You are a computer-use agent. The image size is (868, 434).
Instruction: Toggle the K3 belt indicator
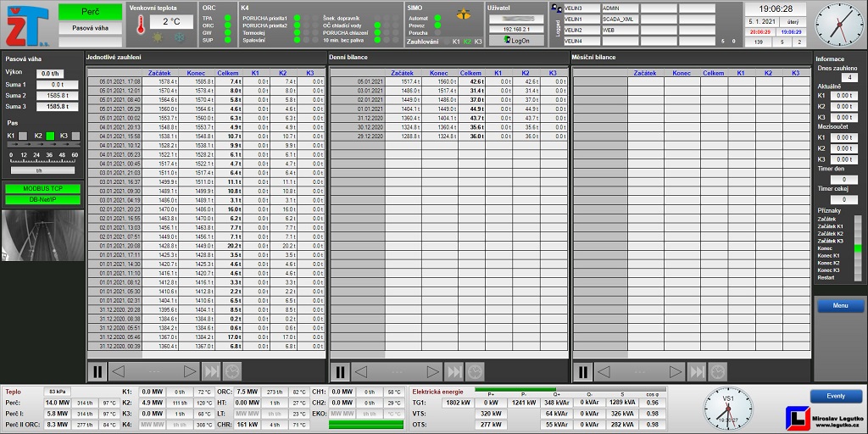[x=75, y=136]
